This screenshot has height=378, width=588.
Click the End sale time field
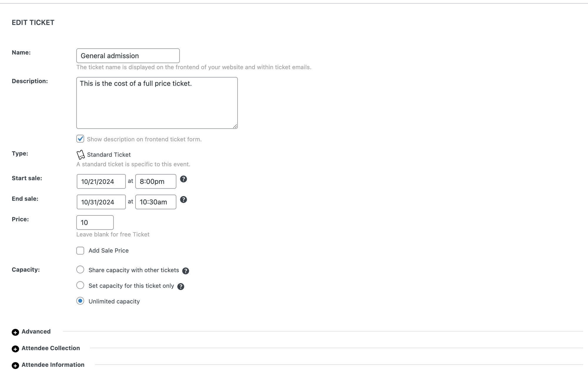coord(156,202)
